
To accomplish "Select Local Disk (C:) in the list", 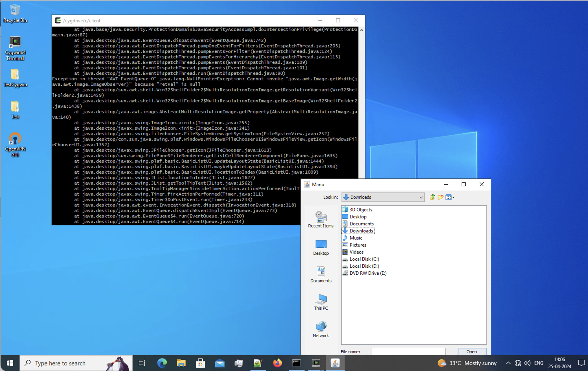I will click(364, 259).
